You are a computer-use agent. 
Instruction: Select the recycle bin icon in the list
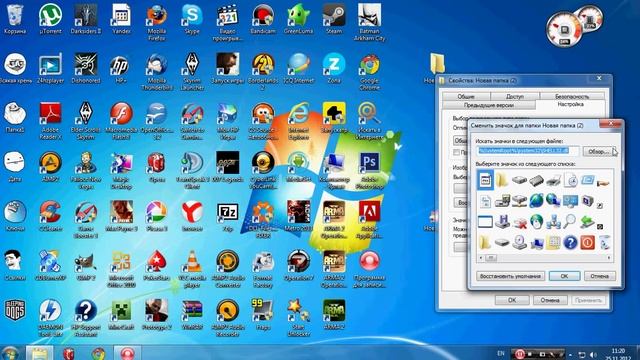[604, 243]
